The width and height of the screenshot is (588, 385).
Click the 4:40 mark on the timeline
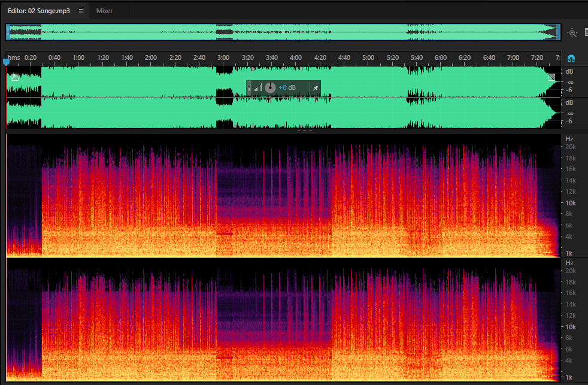344,57
